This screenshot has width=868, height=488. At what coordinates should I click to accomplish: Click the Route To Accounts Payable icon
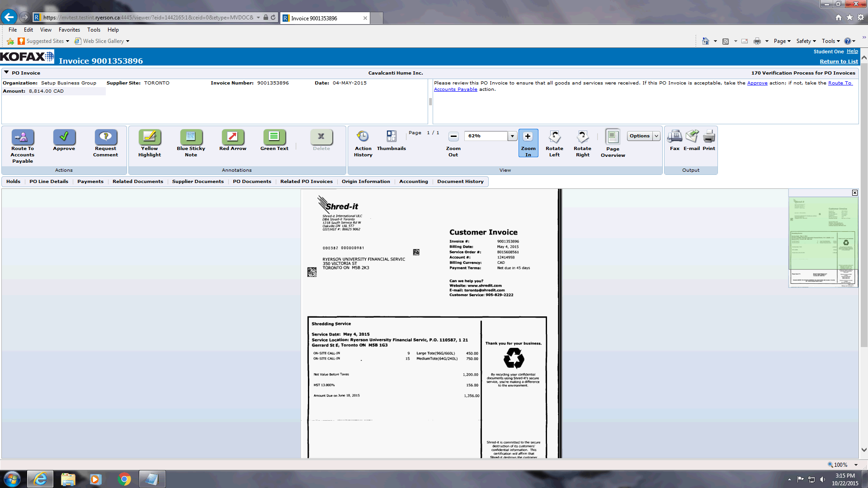(x=23, y=137)
